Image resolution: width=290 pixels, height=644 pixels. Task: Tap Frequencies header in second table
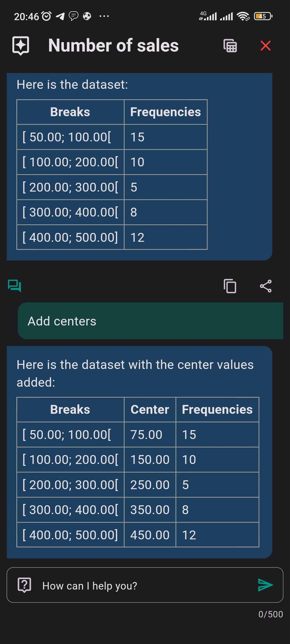click(217, 409)
